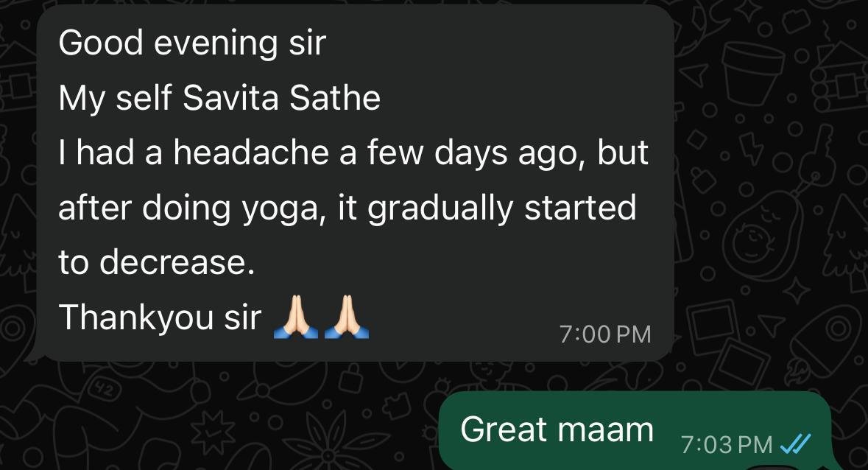Screen dimensions: 868x470
Task: Tap the first folded hands emoji
Action: (296, 318)
